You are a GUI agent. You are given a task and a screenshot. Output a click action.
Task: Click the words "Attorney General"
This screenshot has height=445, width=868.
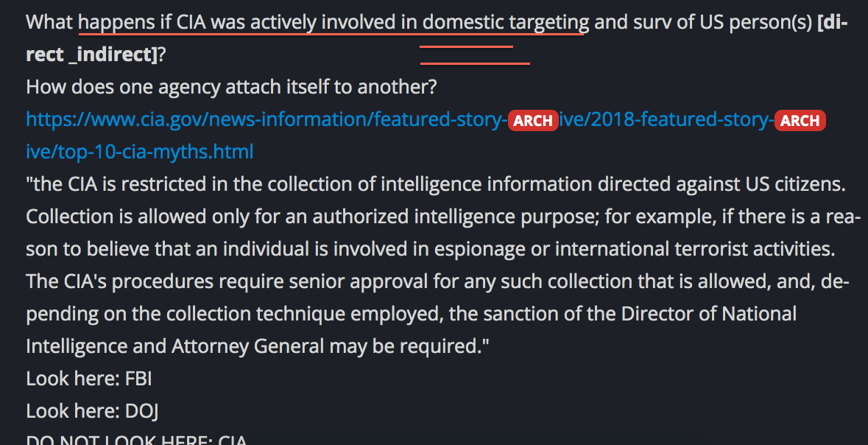(x=247, y=346)
